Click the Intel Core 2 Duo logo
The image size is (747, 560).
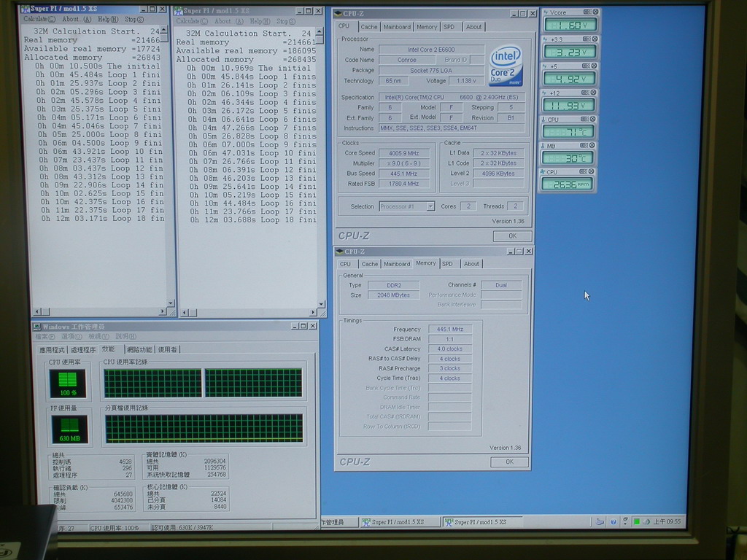pos(506,66)
